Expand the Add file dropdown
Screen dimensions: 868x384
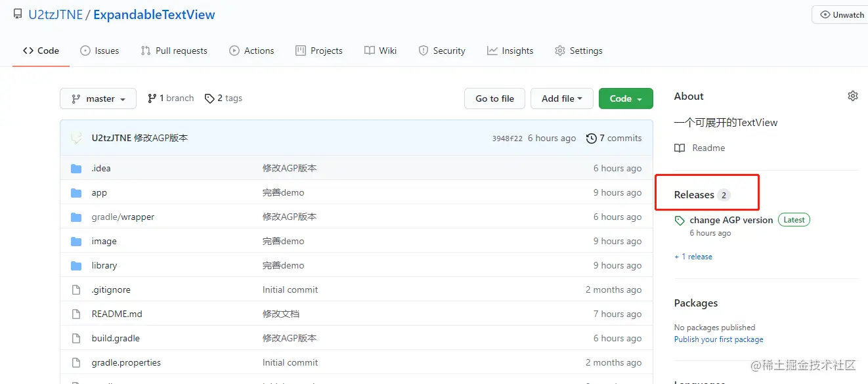(x=562, y=98)
